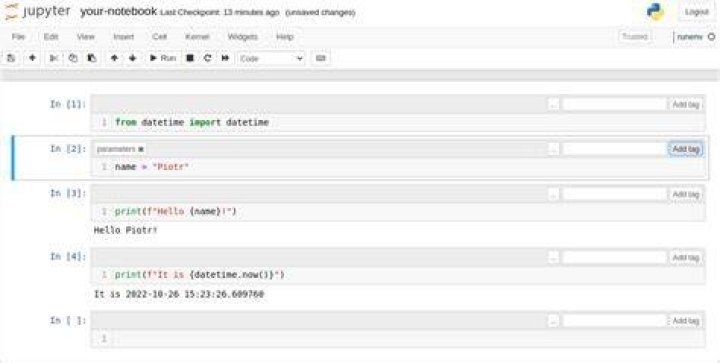Select output text 'Hello Piotr!'
The height and width of the screenshot is (363, 720).
tap(126, 230)
